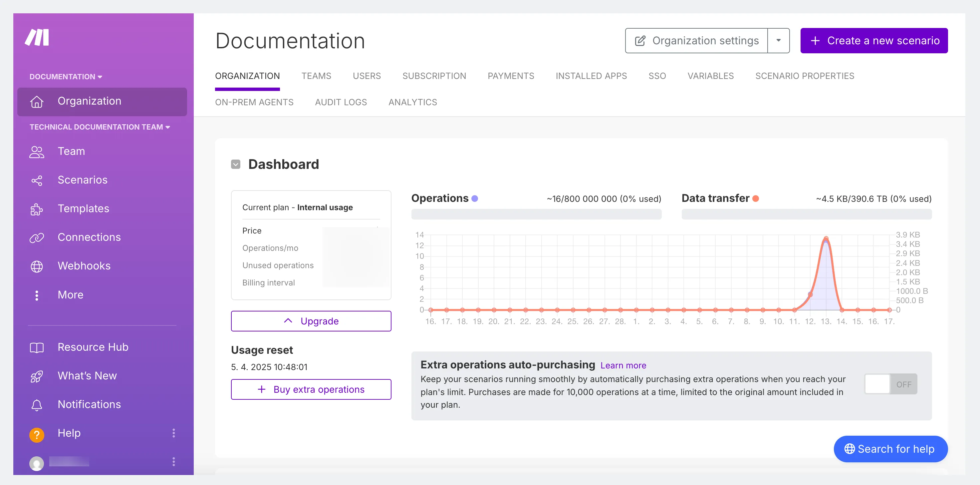Open the Webhooks globe icon
Viewport: 980px width, 485px height.
37,266
